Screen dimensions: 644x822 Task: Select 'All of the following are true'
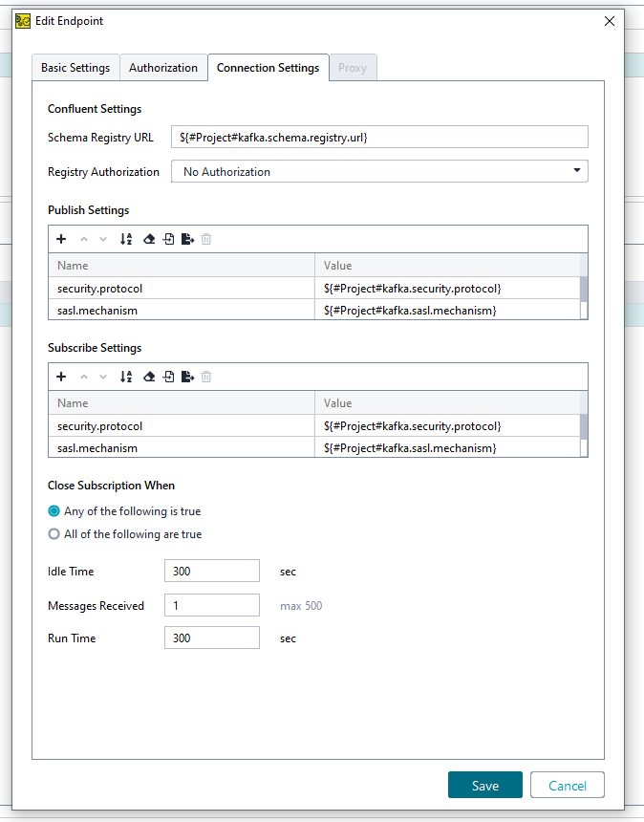54,534
